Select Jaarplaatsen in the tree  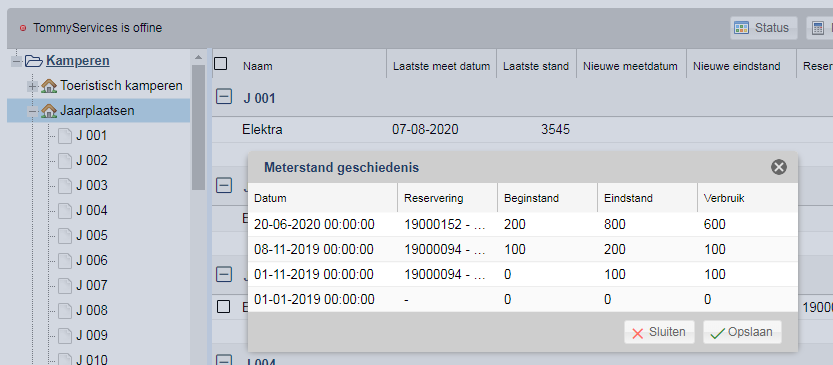click(97, 111)
